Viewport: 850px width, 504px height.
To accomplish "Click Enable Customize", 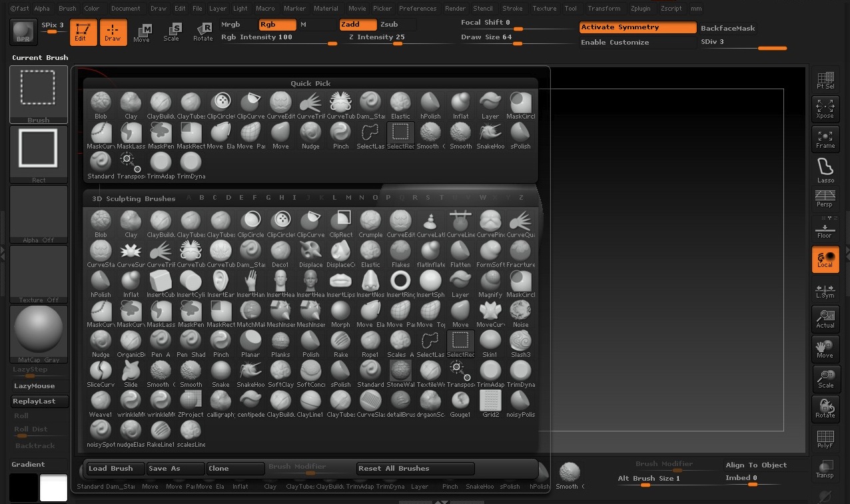I will point(637,42).
